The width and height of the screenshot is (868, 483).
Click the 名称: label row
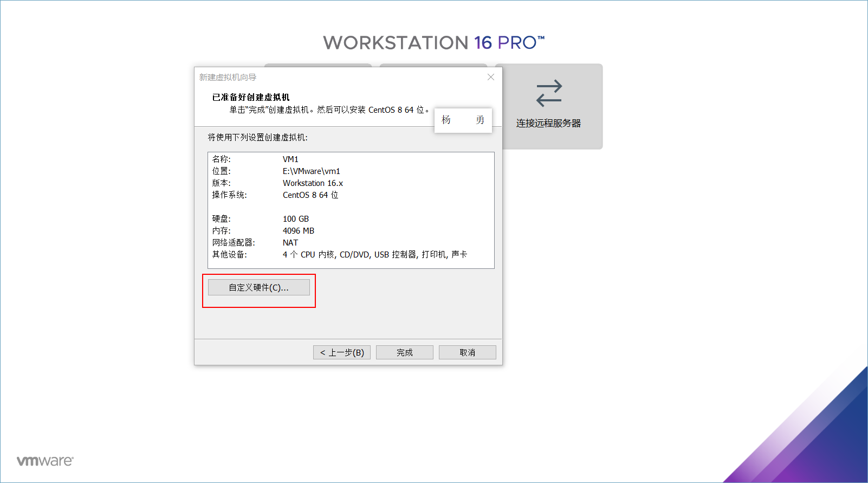pos(222,159)
